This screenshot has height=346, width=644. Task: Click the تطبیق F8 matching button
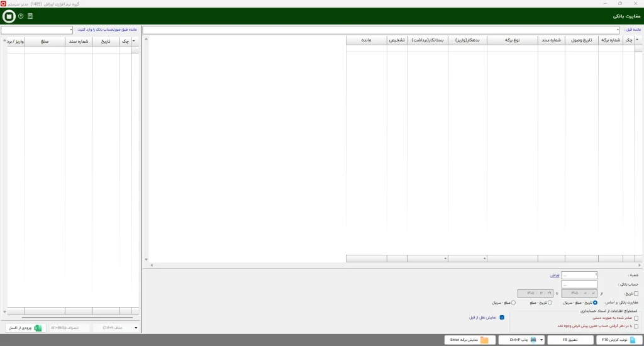tap(570, 340)
